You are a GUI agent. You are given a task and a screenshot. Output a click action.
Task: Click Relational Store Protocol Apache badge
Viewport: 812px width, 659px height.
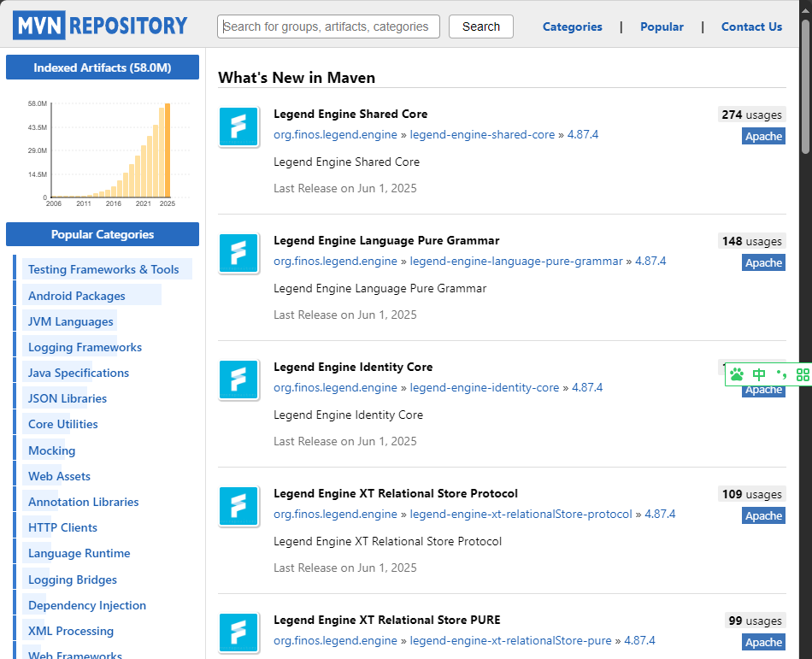(763, 515)
